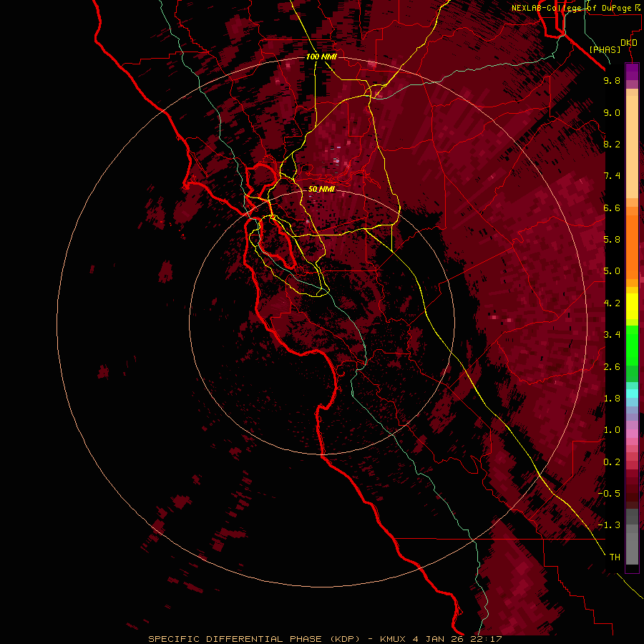Pick the light peach segment of the color bar
Image resolution: width=644 pixels, height=644 pixels.
(632, 148)
